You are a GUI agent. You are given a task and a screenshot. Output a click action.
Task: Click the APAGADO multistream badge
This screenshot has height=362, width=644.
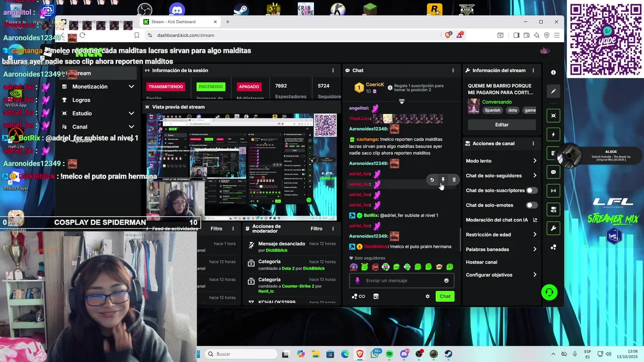(249, 86)
